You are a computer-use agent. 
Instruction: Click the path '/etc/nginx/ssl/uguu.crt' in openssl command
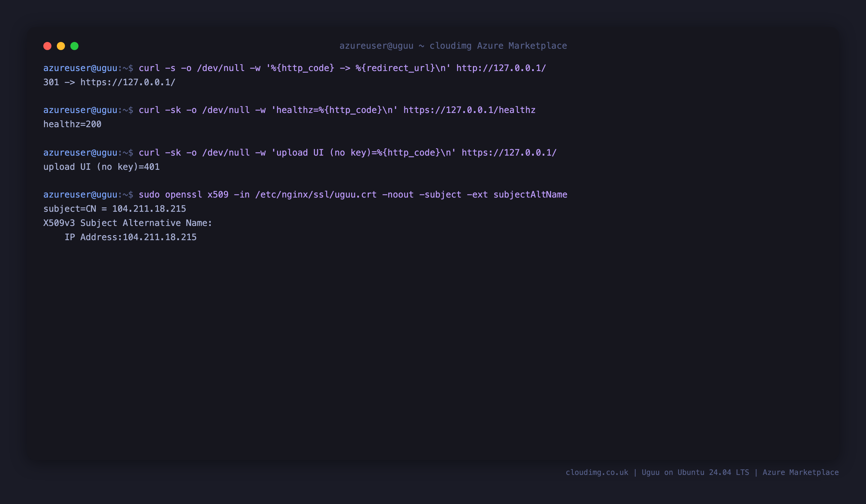(x=316, y=194)
